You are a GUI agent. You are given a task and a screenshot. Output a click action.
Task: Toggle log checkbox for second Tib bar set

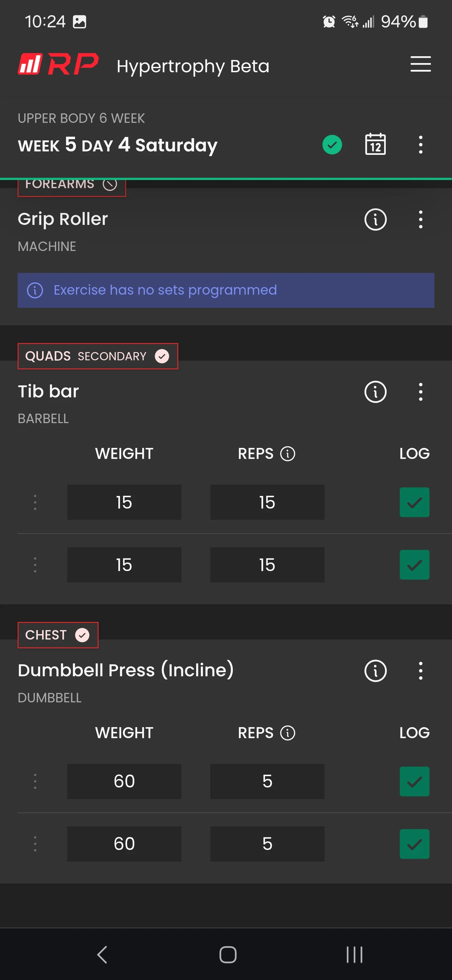pos(414,564)
